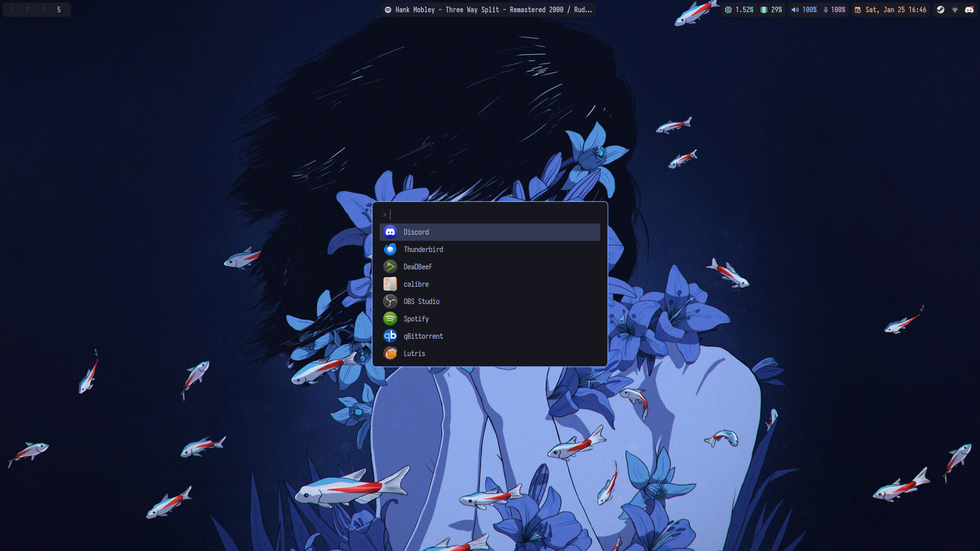Switch to workspace 2
The image size is (980, 551).
[27, 10]
